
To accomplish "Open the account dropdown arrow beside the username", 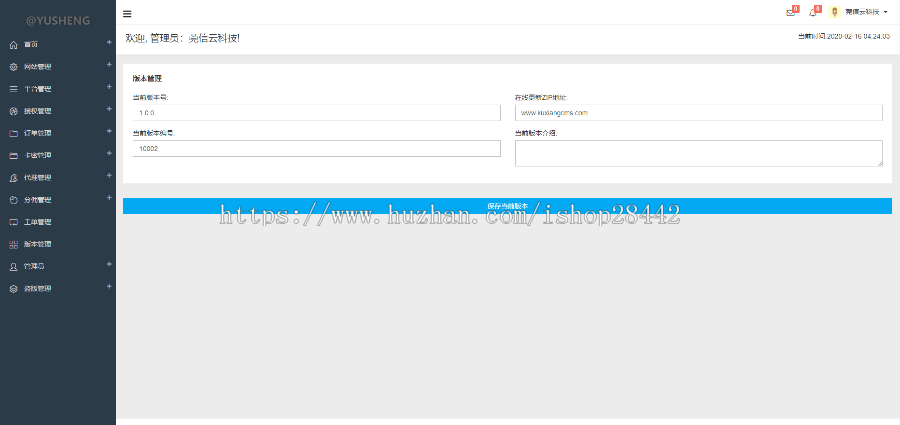I will click(x=886, y=12).
